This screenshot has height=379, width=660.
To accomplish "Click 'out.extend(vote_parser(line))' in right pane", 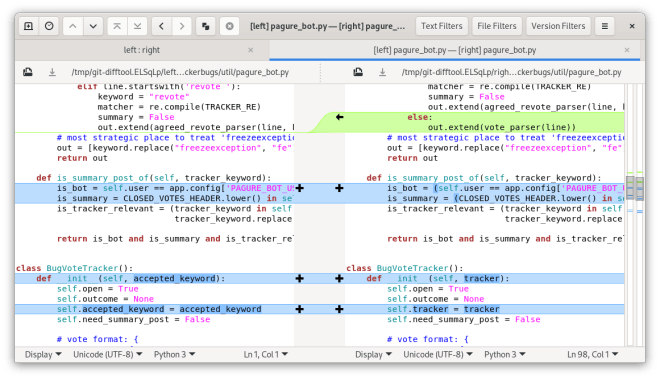I will 502,127.
